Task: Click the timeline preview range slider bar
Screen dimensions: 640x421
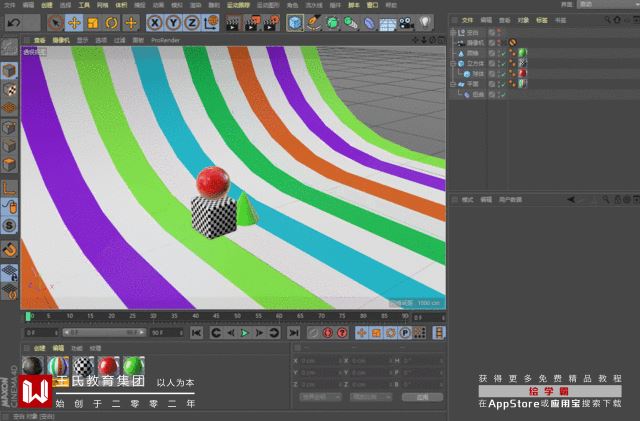Action: [104, 333]
